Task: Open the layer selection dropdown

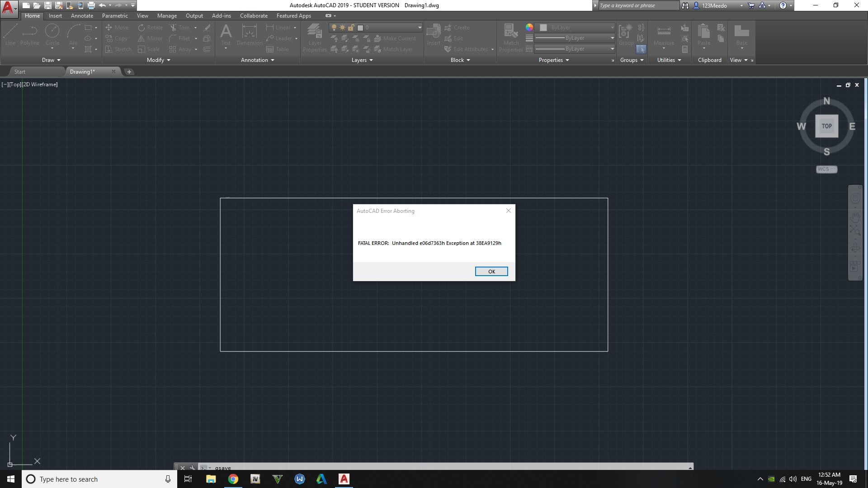Action: coord(420,27)
